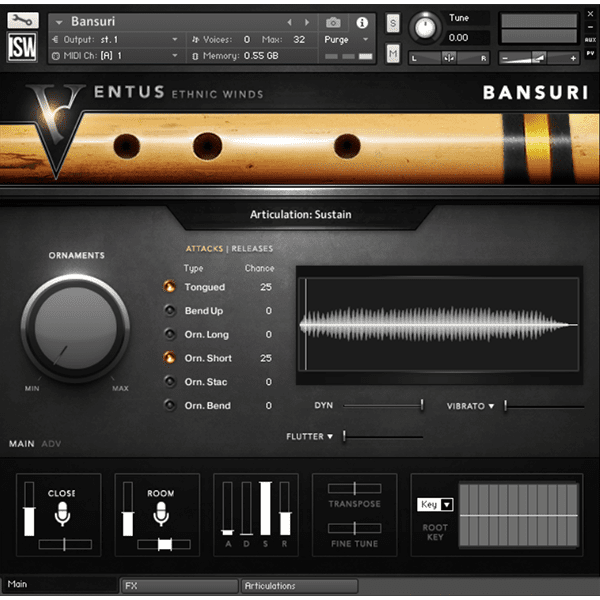
Task: Toggle the Tongued attack type
Action: click(x=170, y=287)
